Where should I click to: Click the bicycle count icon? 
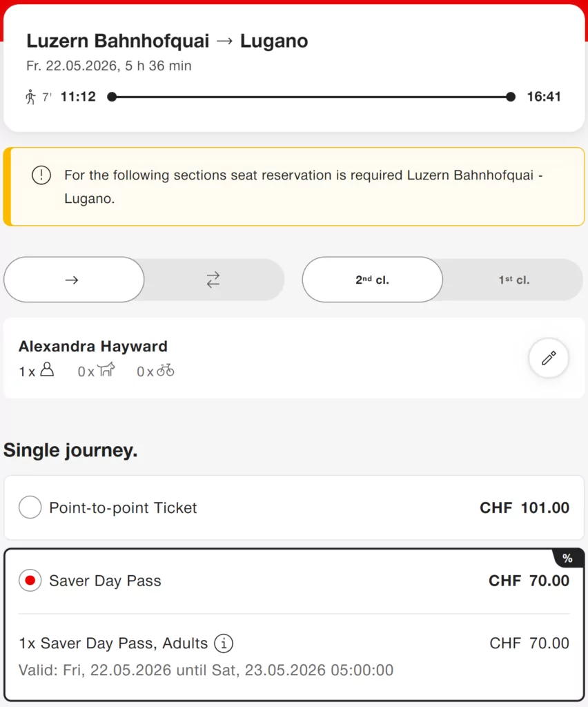click(x=166, y=371)
